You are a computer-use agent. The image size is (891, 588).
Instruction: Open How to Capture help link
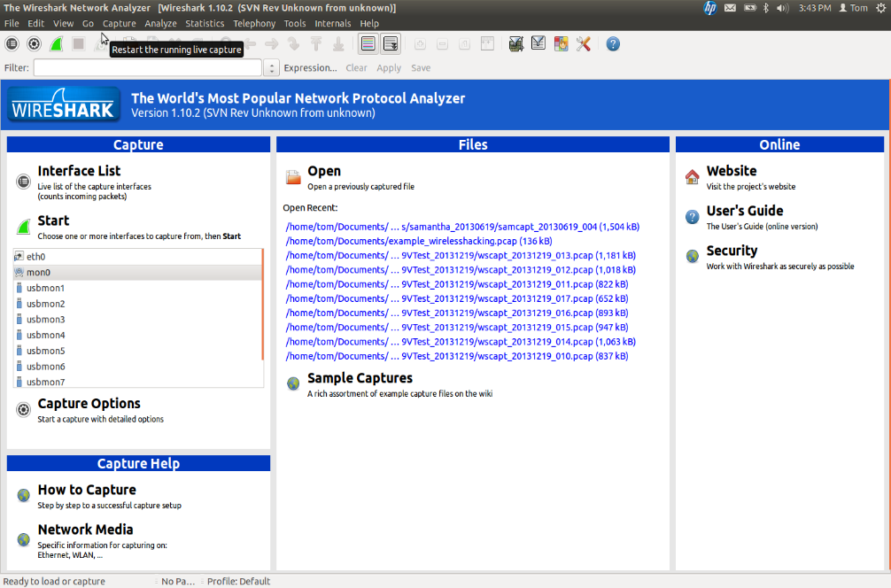[x=87, y=490]
